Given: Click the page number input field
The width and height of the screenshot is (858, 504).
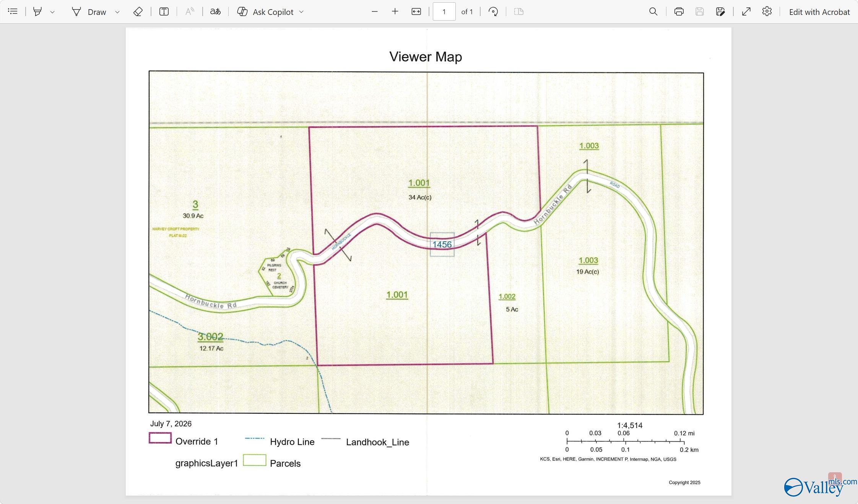Looking at the screenshot, I should point(444,11).
